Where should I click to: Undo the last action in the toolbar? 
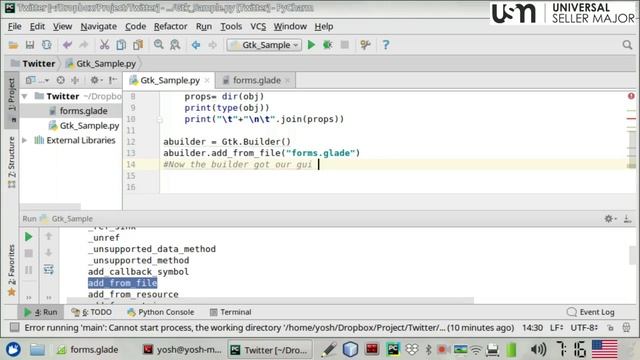click(x=67, y=45)
